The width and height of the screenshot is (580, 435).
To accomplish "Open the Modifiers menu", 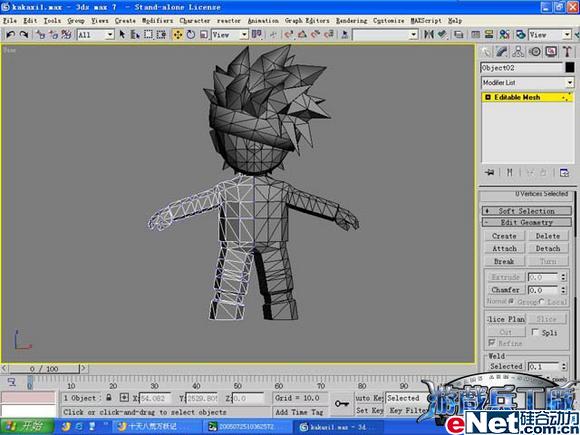I will point(157,21).
